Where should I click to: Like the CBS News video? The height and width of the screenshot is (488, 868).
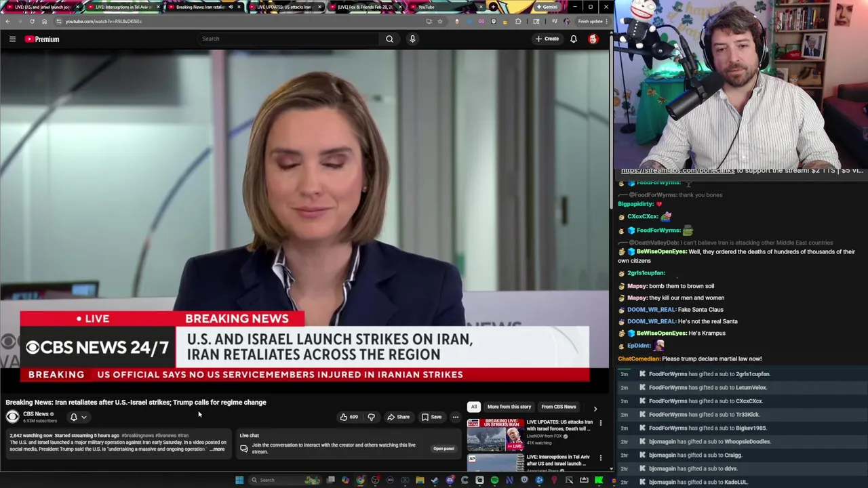[349, 417]
